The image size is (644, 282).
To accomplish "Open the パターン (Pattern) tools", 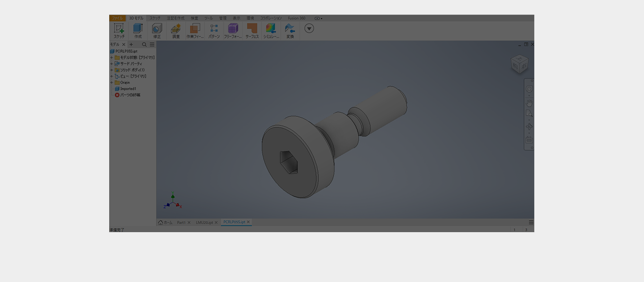I will point(214,30).
